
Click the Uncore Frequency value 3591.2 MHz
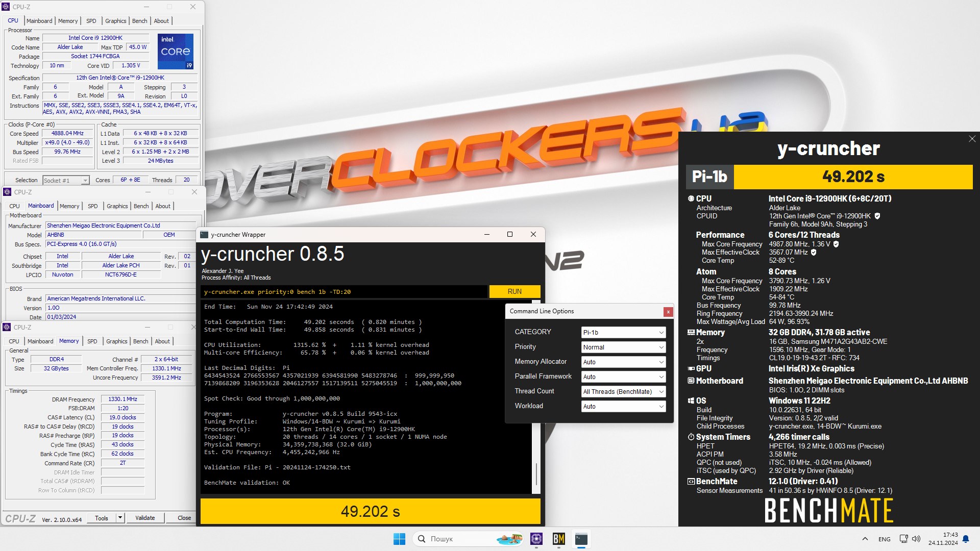tap(166, 378)
